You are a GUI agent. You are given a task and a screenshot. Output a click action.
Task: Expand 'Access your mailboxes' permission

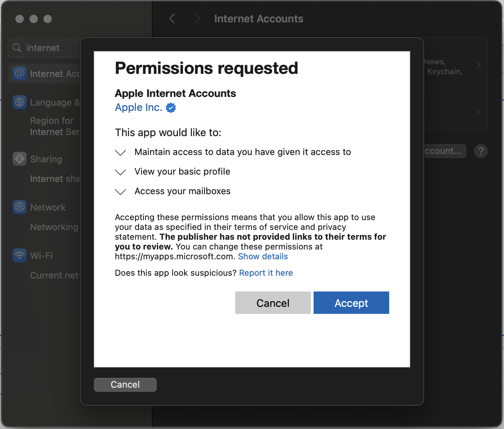coord(120,191)
